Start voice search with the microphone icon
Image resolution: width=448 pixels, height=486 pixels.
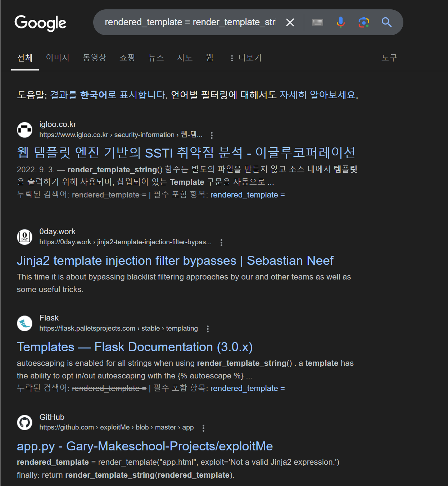click(x=341, y=22)
